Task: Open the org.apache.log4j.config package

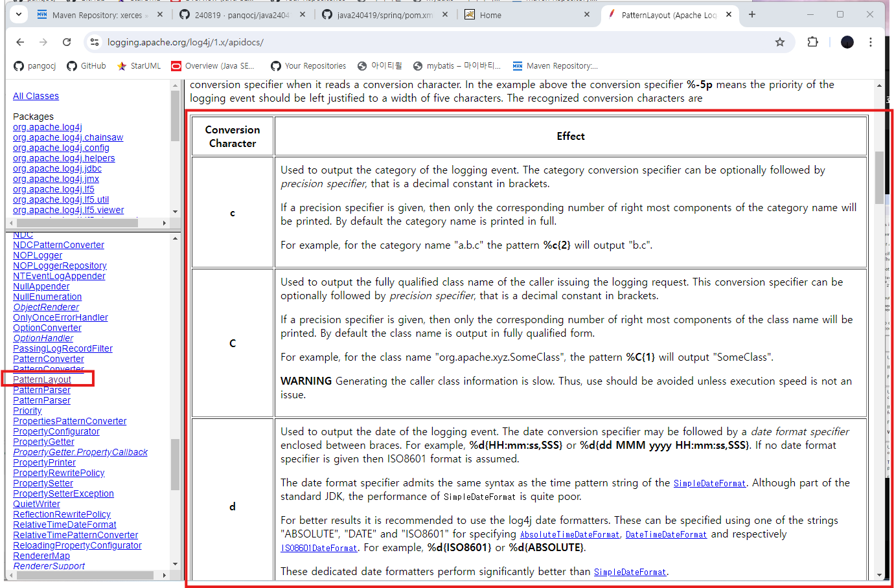Action: (61, 148)
